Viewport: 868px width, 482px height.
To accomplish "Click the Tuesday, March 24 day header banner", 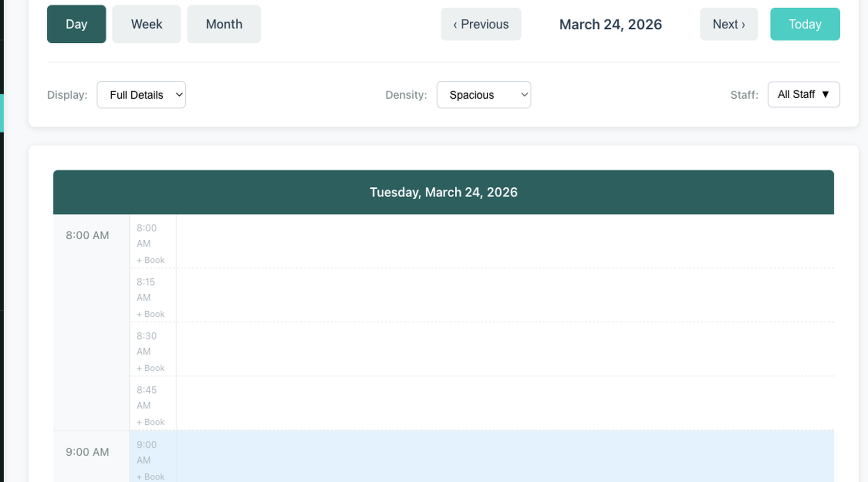I will pyautogui.click(x=443, y=192).
